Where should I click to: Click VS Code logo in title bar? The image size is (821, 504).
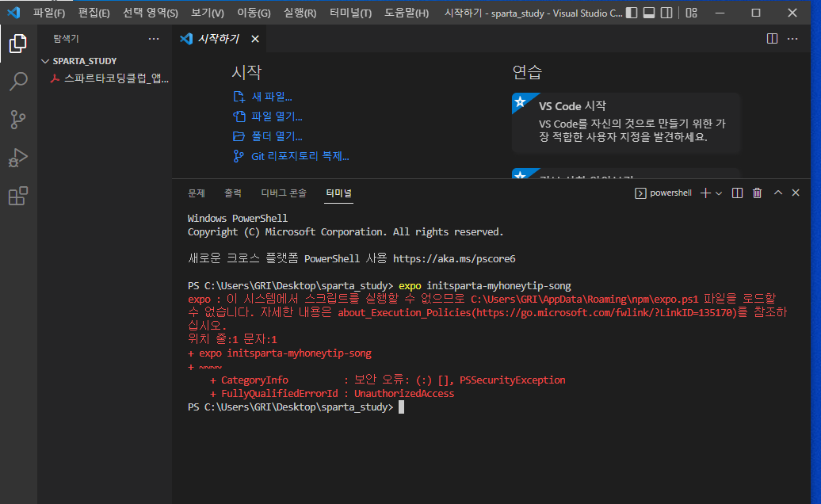click(14, 13)
